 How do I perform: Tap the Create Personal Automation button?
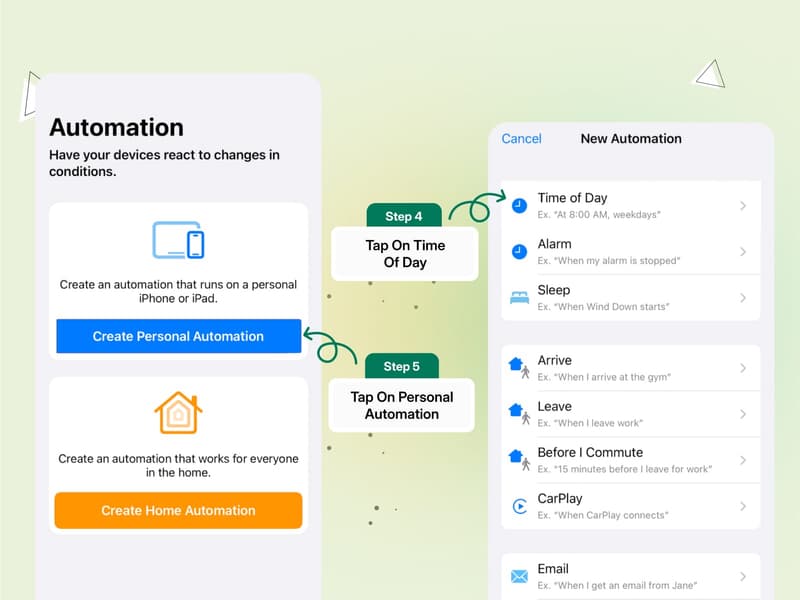click(178, 336)
